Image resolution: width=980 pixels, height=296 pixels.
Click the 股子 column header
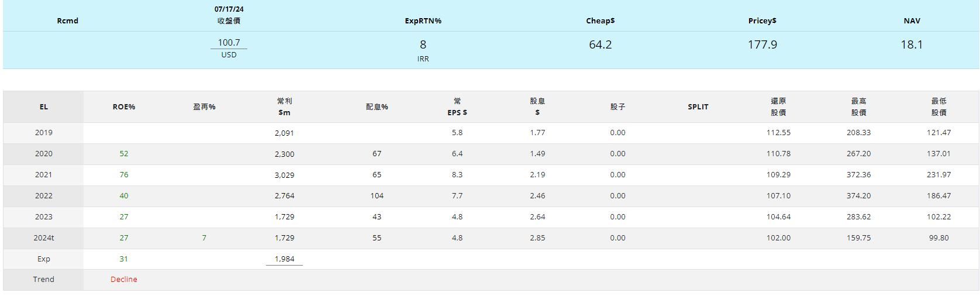(617, 107)
